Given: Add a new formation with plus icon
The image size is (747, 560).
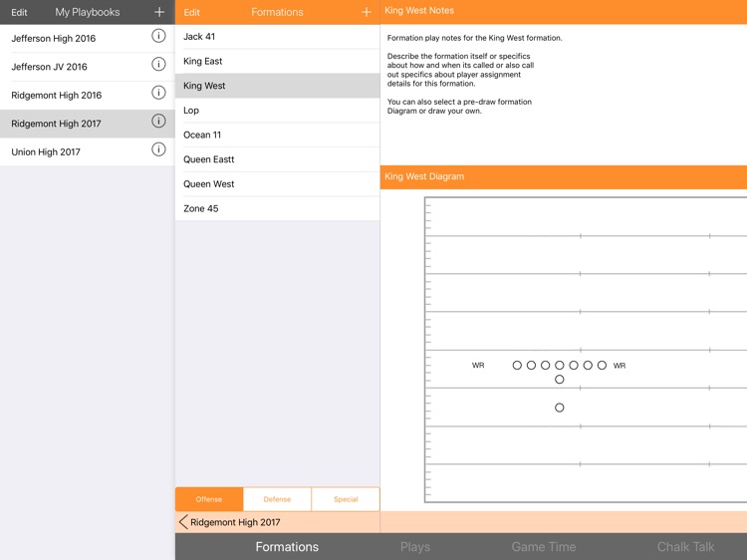Looking at the screenshot, I should [x=367, y=12].
